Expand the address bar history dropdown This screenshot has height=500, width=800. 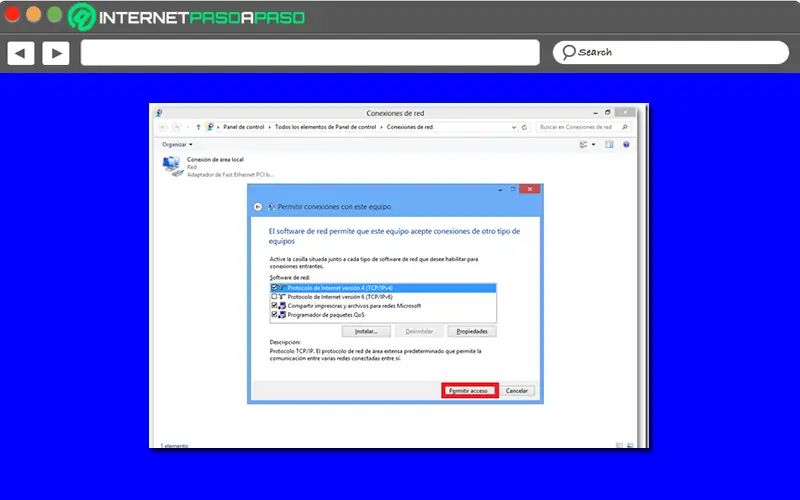[x=514, y=127]
